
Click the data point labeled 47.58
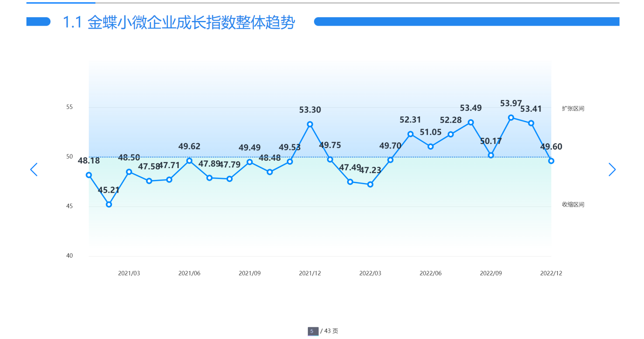149,181
